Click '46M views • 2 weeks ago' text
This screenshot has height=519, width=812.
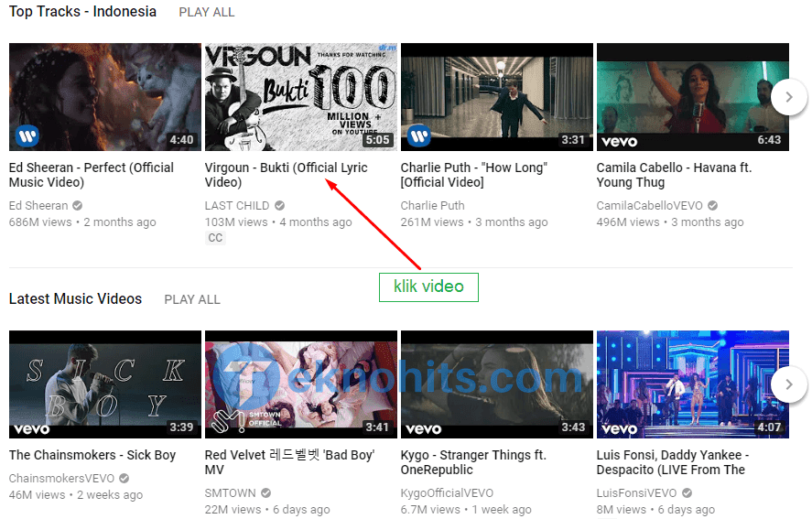tap(76, 494)
